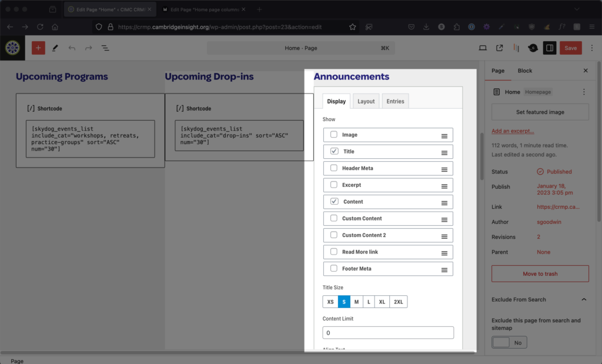Toggle Exclude this page from search switch
Screen dimensions: 602x364
coord(509,342)
